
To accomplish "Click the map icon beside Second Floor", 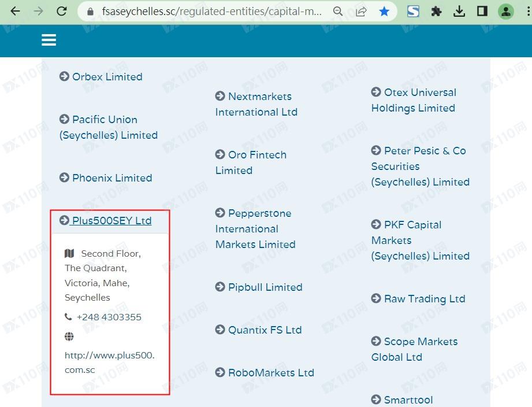I will (69, 253).
